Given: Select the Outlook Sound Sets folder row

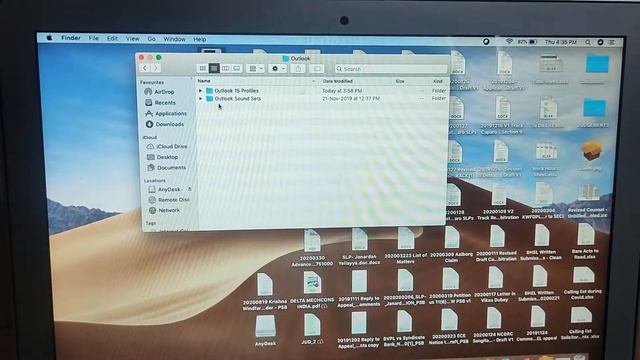Looking at the screenshot, I should (x=322, y=99).
